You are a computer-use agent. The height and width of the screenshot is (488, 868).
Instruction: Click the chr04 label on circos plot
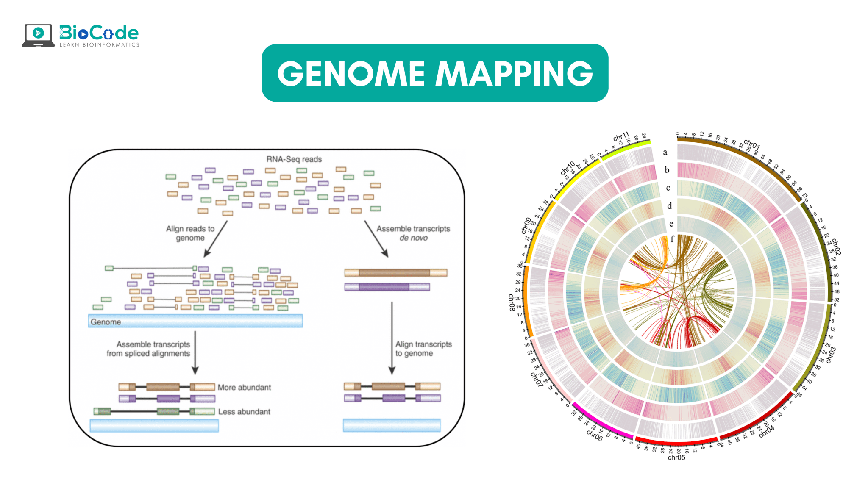coord(766,431)
